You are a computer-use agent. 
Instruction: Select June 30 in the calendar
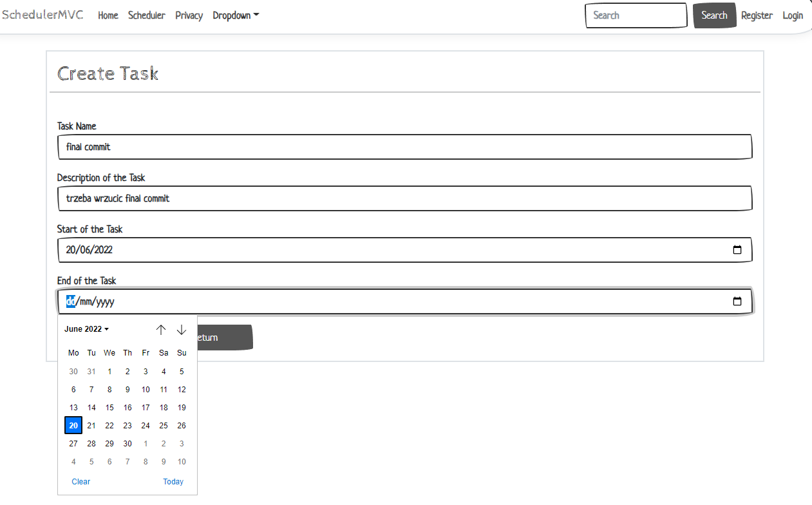pos(127,443)
